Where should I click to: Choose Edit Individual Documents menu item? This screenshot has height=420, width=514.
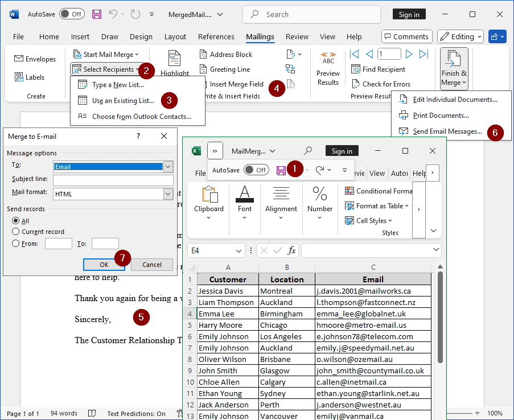coord(451,100)
